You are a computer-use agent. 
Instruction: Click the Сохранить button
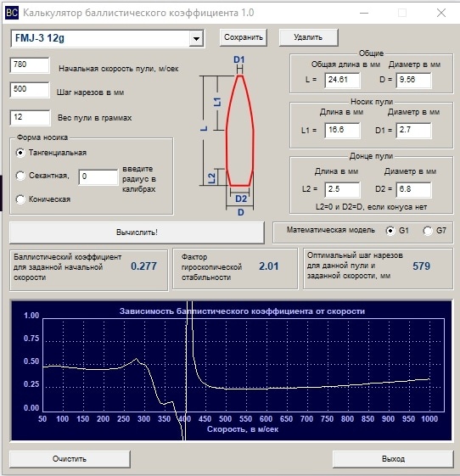pyautogui.click(x=244, y=37)
